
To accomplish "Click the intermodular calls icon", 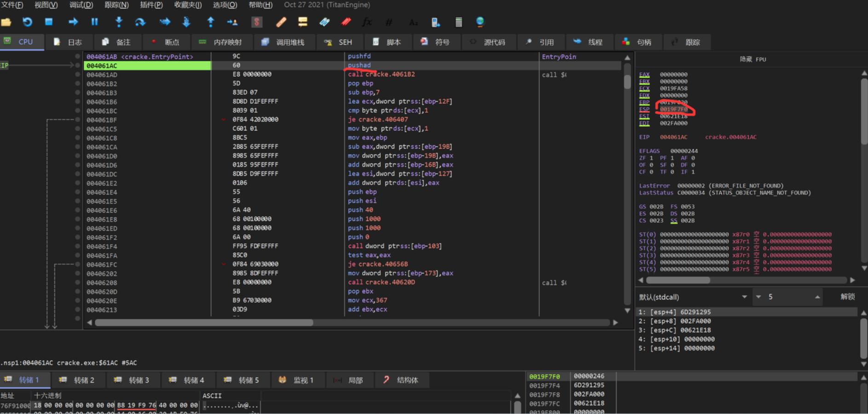I will (435, 22).
